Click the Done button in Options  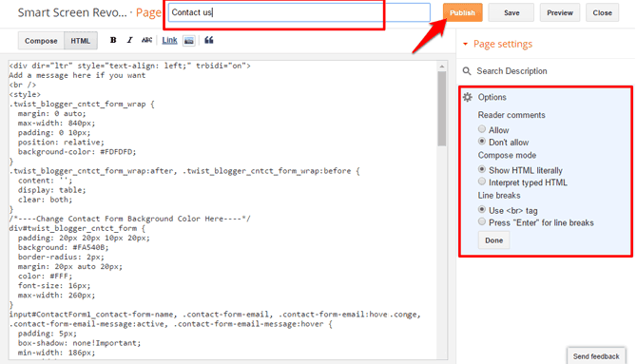tap(493, 240)
